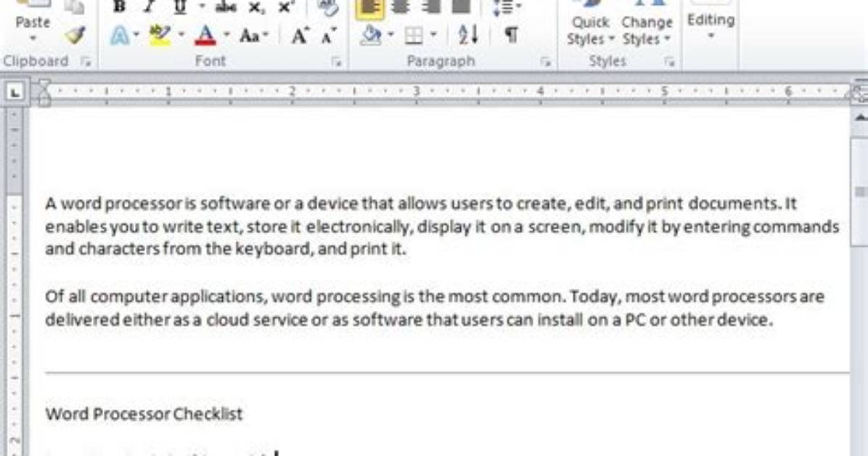Toggle Superscript formatting
The image size is (868, 456).
pyautogui.click(x=285, y=7)
